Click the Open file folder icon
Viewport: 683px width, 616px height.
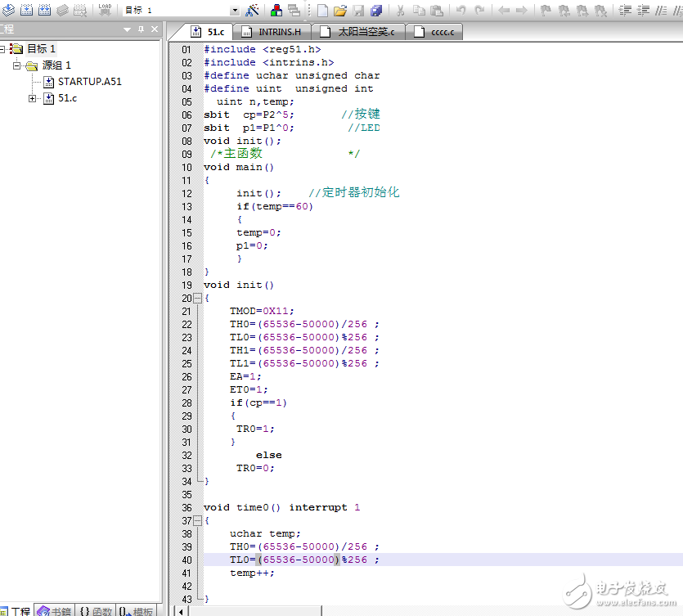tap(340, 11)
